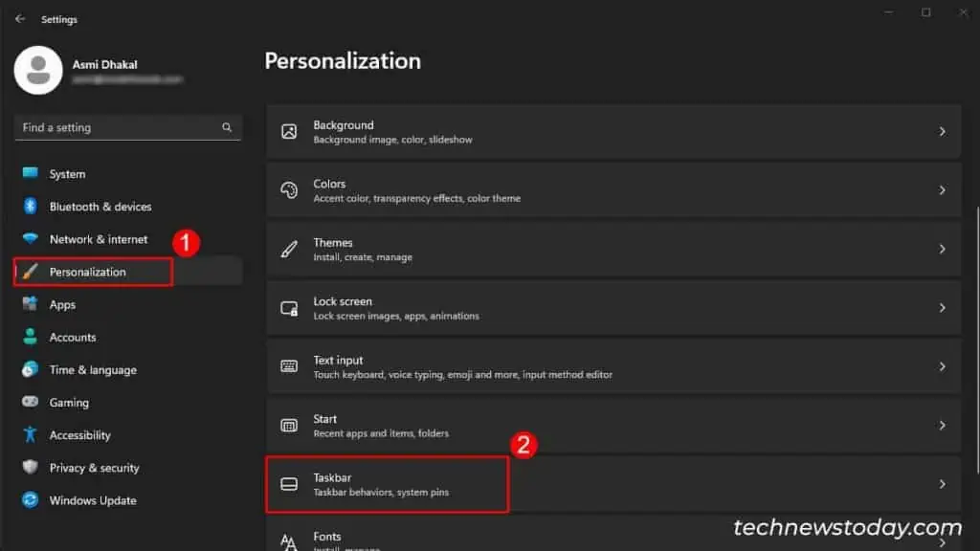Click the Background picture icon
This screenshot has width=980, height=551.
click(289, 131)
